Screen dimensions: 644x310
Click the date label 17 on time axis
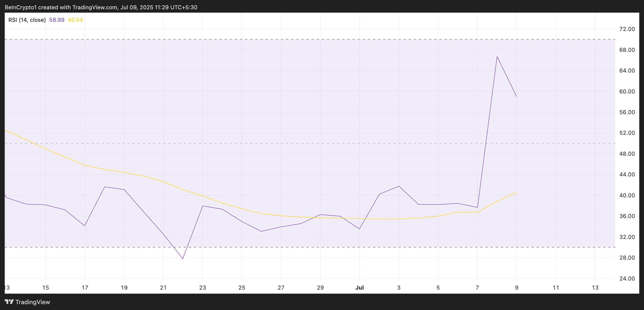point(85,287)
